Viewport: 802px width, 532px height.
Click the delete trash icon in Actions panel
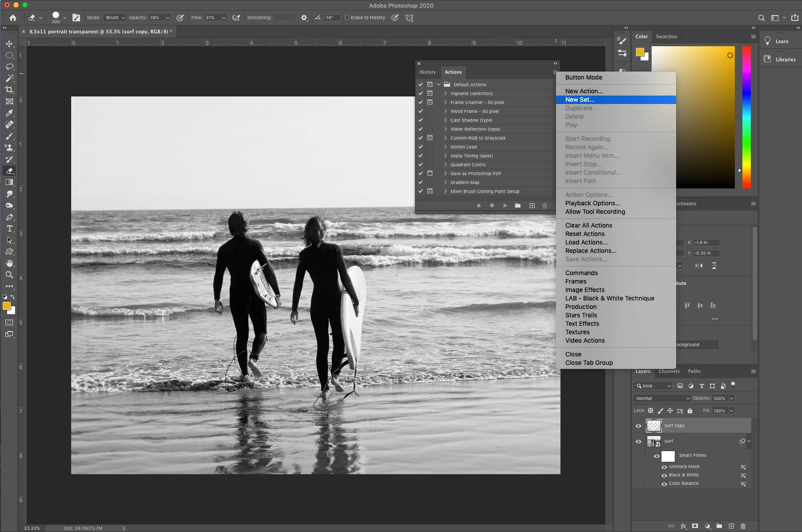pos(544,206)
